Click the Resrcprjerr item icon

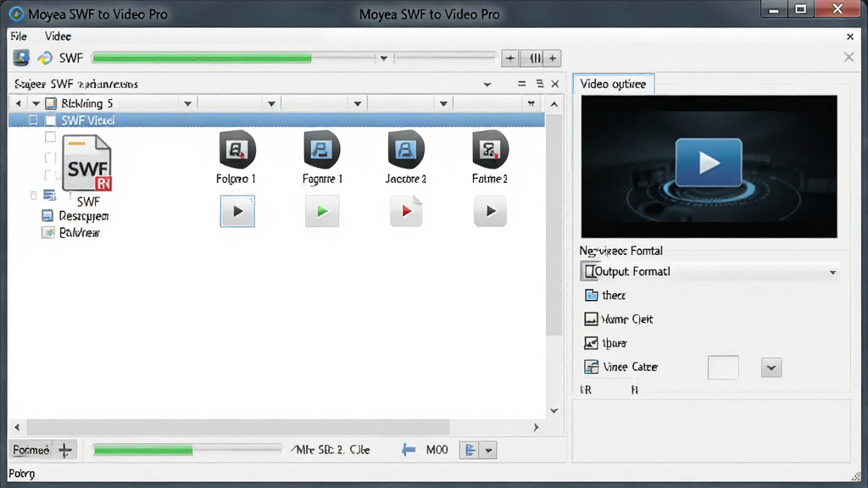pos(47,216)
